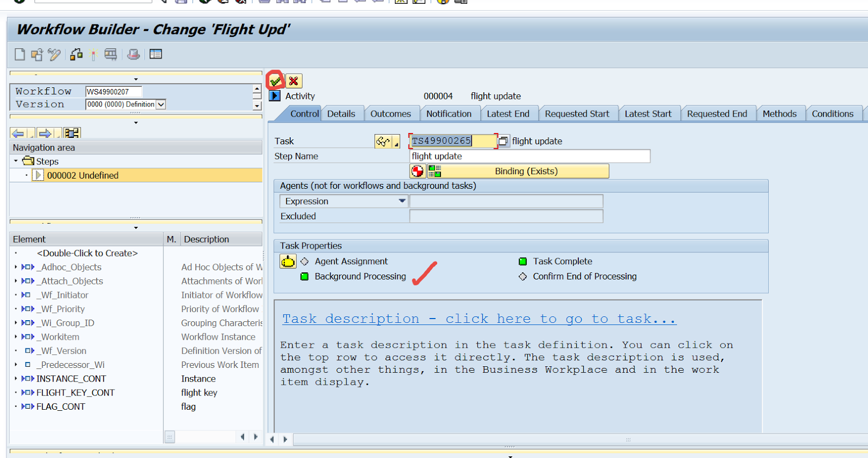This screenshot has width=868, height=458.
Task: Toggle the Background Processing indicator
Action: 305,277
